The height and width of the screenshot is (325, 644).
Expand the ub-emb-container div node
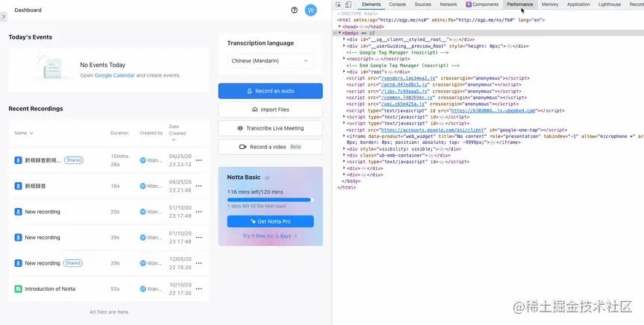344,155
